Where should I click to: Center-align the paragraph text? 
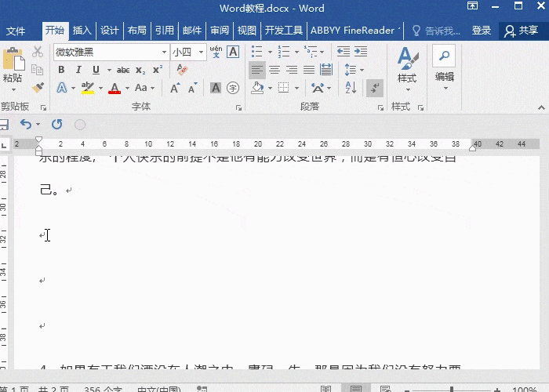click(x=274, y=70)
